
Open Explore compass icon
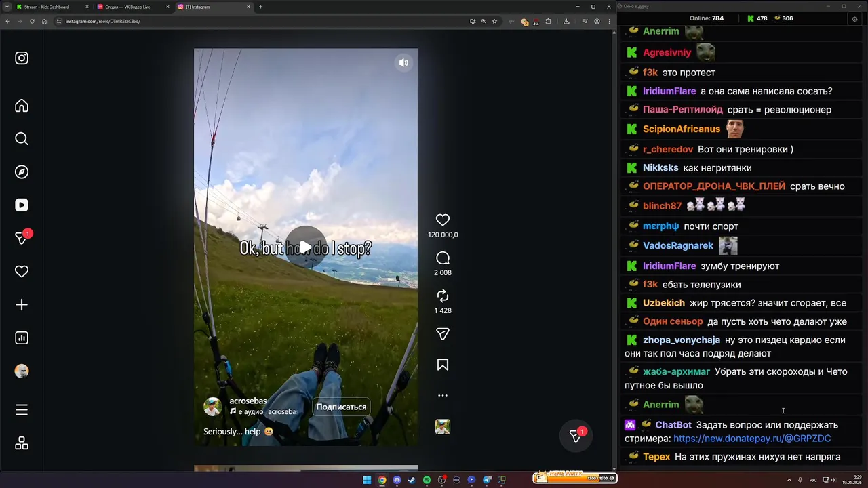(22, 172)
